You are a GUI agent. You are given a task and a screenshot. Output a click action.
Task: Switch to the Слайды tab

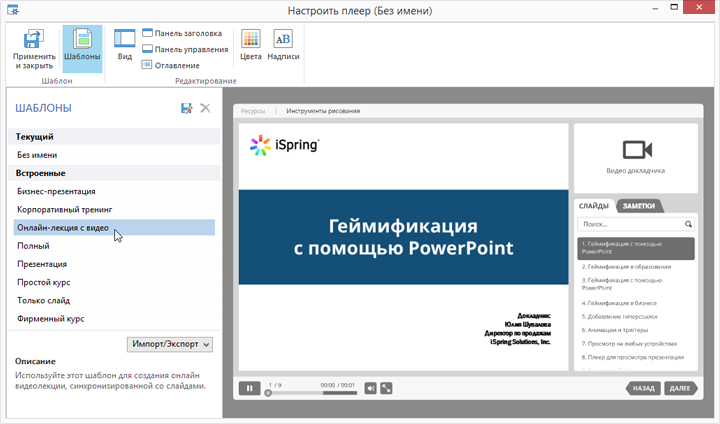click(x=593, y=206)
